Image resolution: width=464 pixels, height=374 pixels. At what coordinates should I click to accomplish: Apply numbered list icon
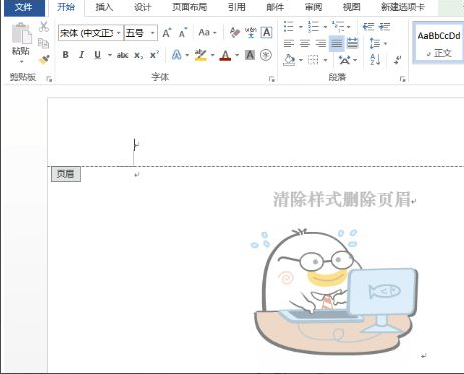pos(313,26)
